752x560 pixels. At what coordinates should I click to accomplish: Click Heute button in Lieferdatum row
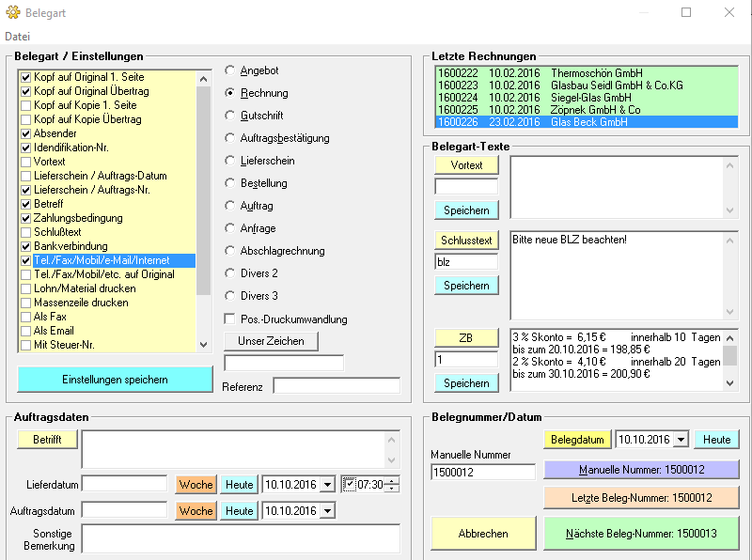(x=240, y=484)
